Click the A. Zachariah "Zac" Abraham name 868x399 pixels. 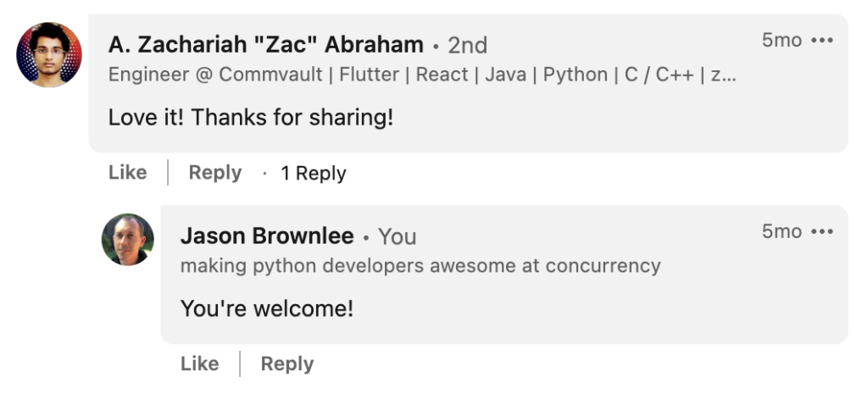pyautogui.click(x=265, y=44)
